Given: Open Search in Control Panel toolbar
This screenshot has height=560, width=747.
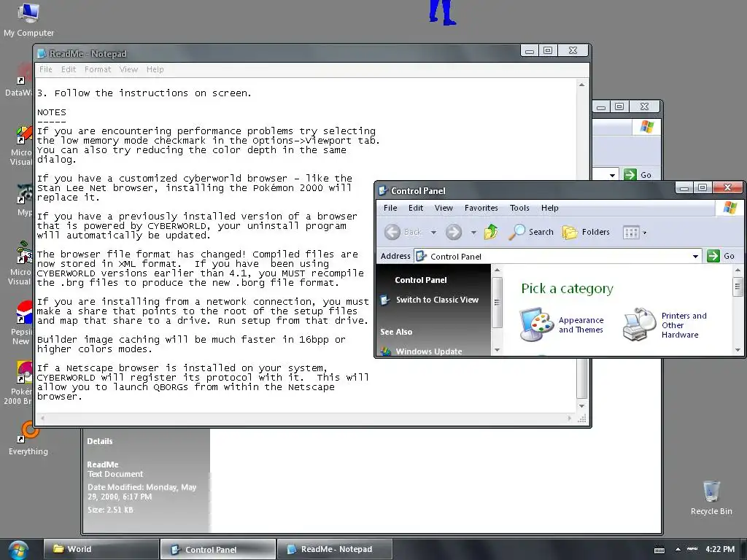Looking at the screenshot, I should click(x=531, y=232).
